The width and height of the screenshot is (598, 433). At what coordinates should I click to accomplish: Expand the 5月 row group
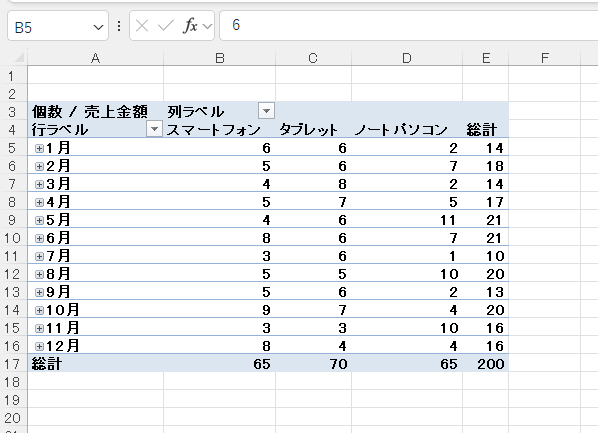pyautogui.click(x=39, y=220)
